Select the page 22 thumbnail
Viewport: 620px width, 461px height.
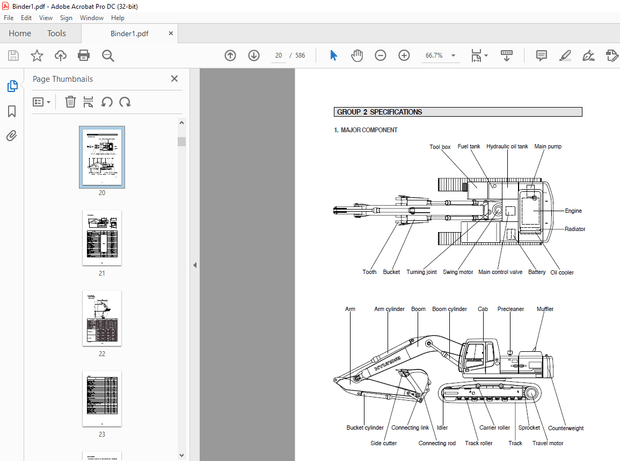[101, 318]
